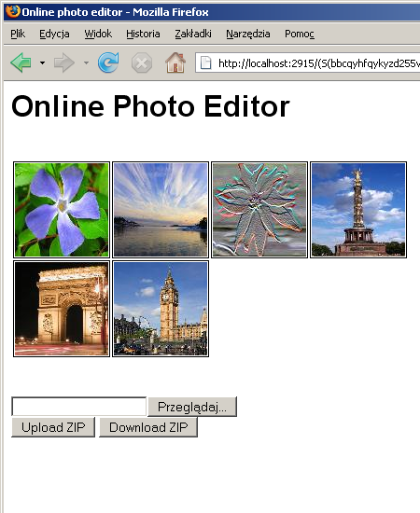Viewport: 420px width, 513px height.
Task: Open the Plik menu
Action: click(x=18, y=34)
